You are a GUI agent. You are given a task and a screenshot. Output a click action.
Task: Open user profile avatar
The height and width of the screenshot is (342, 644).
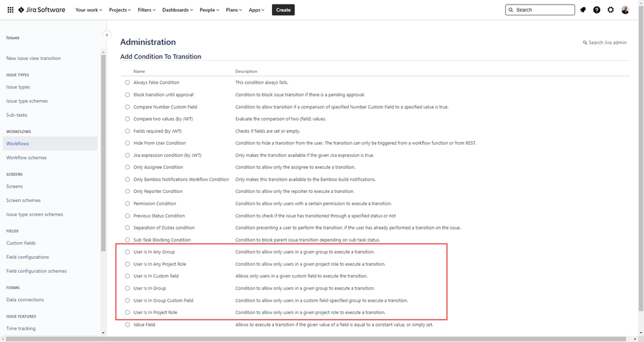click(x=625, y=10)
